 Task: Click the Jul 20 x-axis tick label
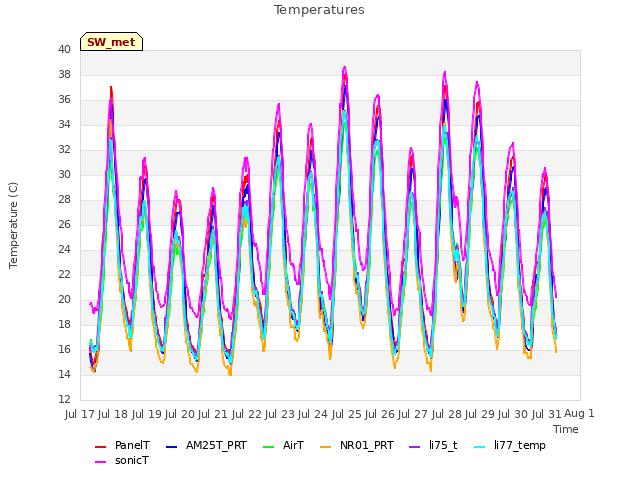pos(180,414)
